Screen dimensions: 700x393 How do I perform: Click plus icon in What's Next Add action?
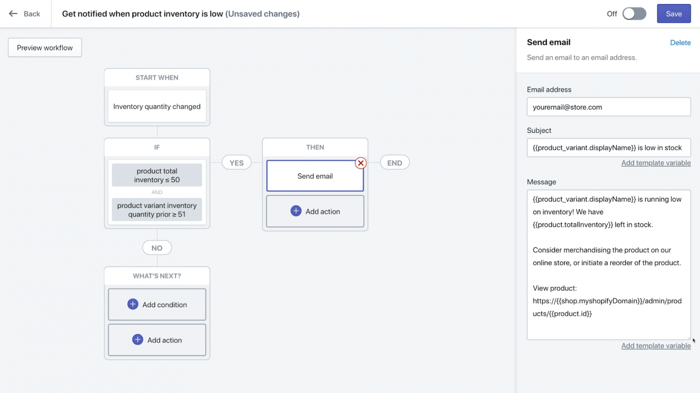click(x=138, y=339)
